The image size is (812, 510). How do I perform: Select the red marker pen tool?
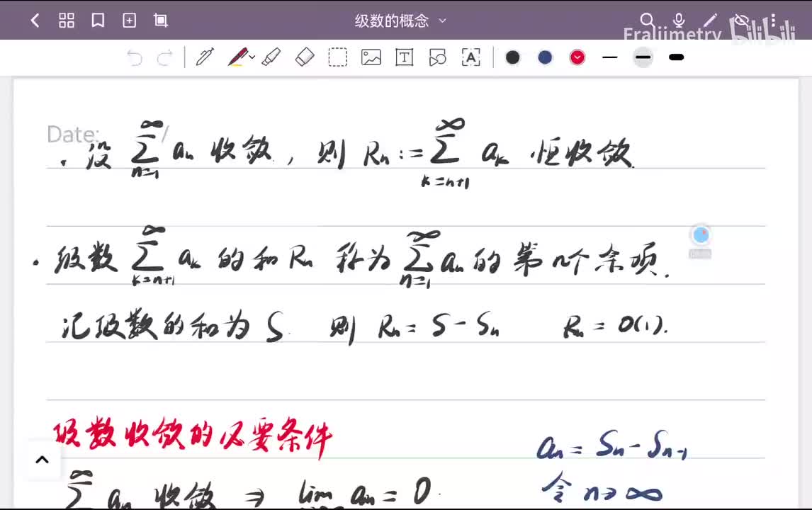tap(237, 57)
